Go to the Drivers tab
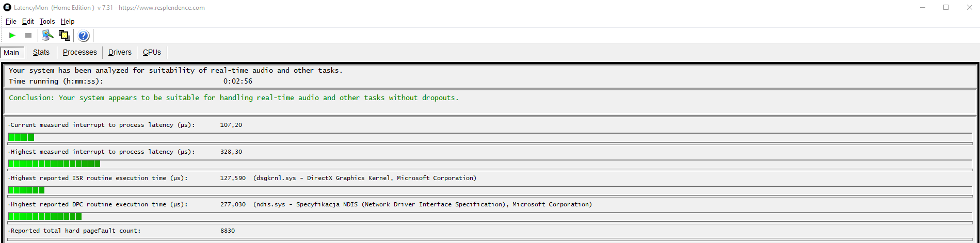 click(120, 52)
